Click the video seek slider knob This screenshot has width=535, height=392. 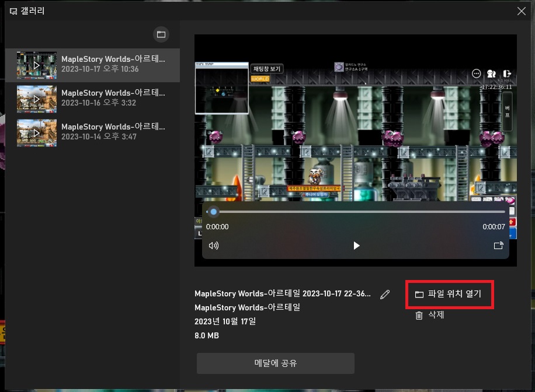click(x=214, y=212)
